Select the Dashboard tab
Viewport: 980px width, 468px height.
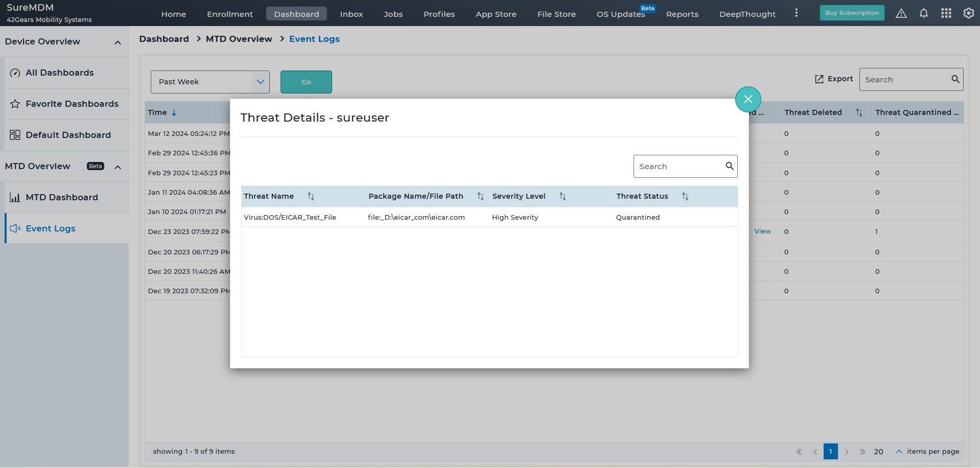tap(296, 14)
